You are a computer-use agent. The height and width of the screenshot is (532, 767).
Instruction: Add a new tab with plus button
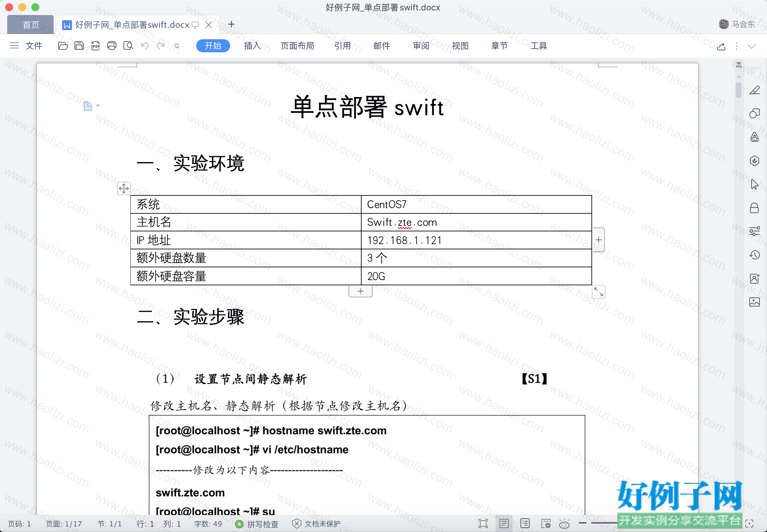(231, 24)
